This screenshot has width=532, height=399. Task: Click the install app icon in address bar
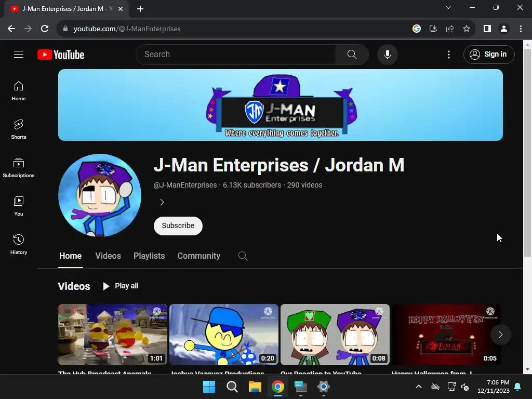(433, 29)
